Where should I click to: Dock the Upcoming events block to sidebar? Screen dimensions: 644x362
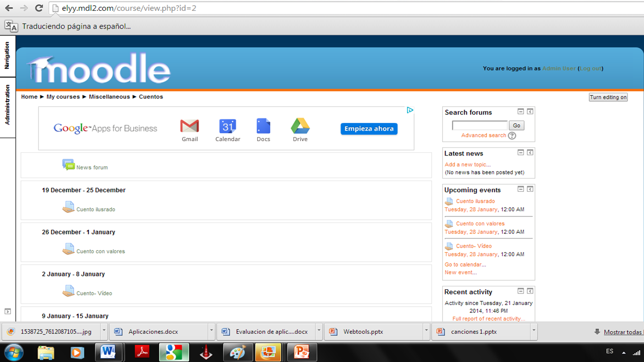(530, 189)
